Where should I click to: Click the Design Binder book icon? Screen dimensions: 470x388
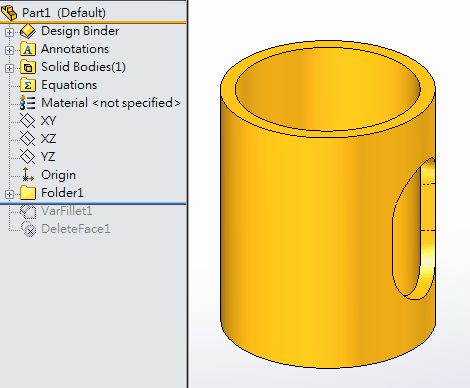(28, 31)
